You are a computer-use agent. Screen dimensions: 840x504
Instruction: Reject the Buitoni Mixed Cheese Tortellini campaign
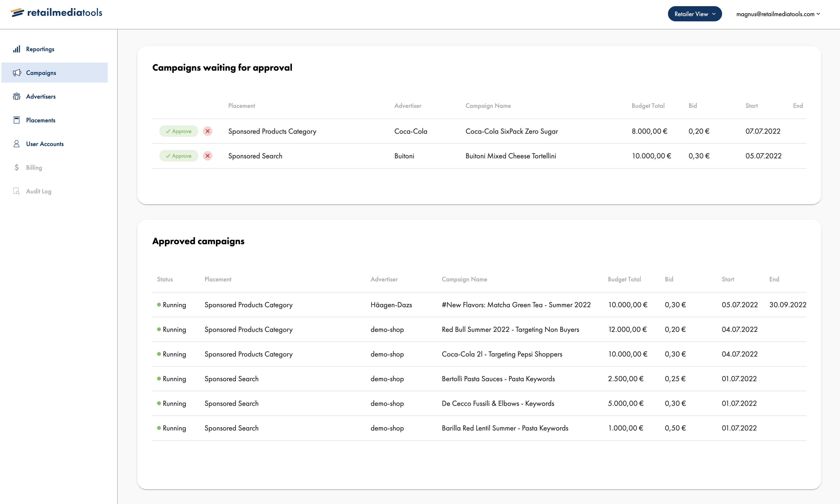pyautogui.click(x=208, y=156)
